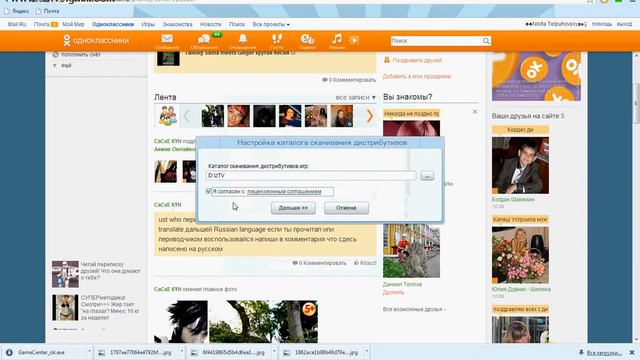640x360 pixels.
Task: Close the downloads bar with the X
Action: pyautogui.click(x=632, y=352)
